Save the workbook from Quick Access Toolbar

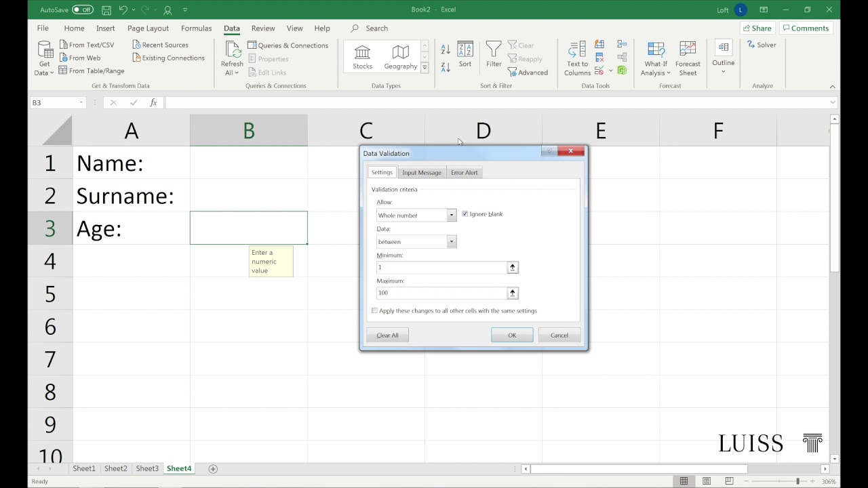(x=106, y=10)
